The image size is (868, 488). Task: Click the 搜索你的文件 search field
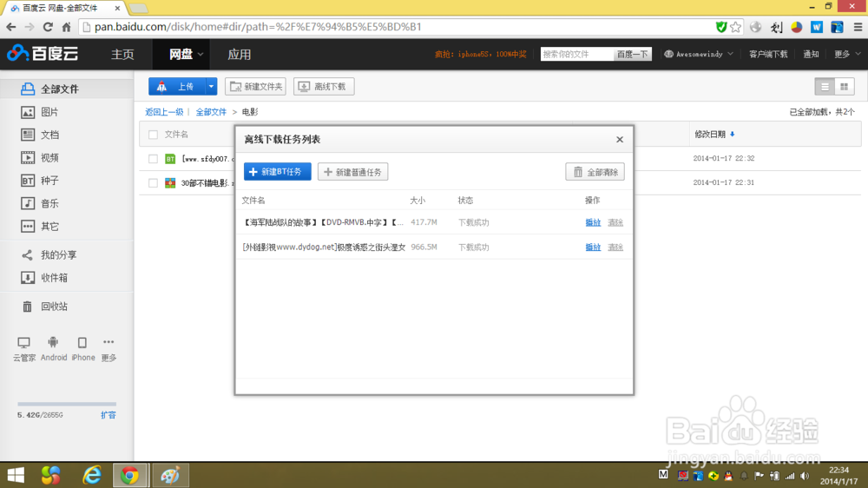pyautogui.click(x=577, y=54)
